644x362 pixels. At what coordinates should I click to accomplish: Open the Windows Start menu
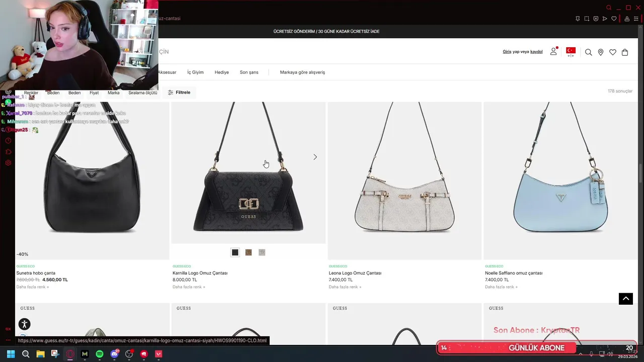pos(11,354)
